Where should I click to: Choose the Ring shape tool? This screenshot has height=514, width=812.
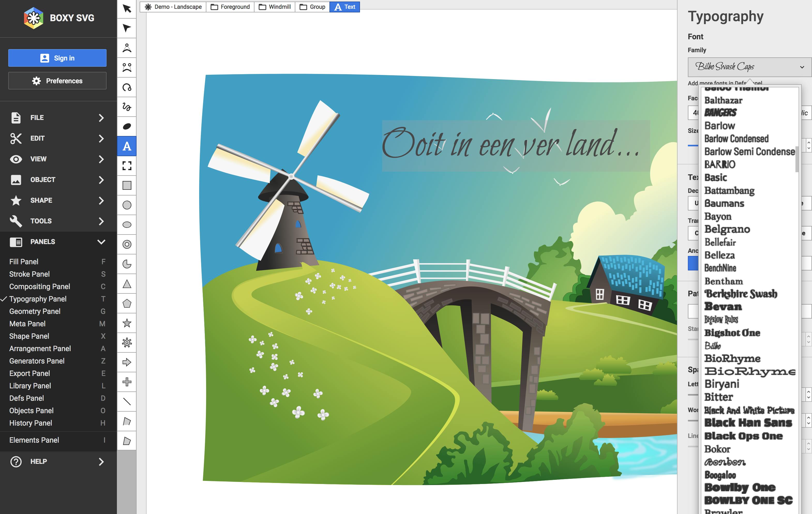coord(126,244)
